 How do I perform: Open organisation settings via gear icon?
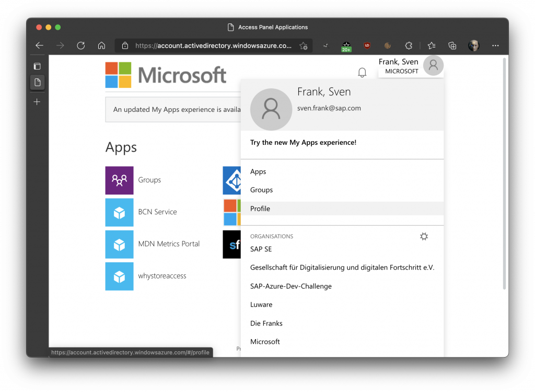click(x=424, y=237)
